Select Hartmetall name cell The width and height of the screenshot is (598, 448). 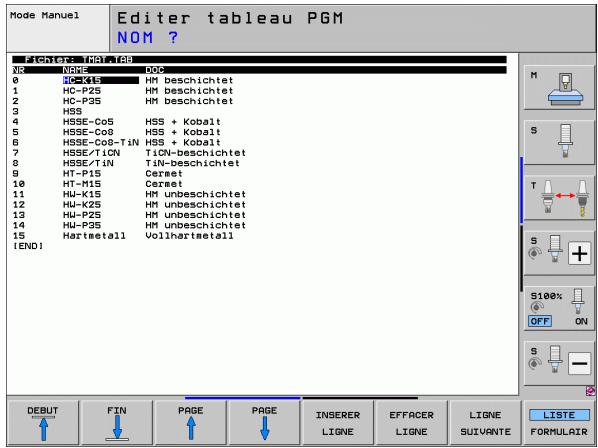tap(94, 236)
